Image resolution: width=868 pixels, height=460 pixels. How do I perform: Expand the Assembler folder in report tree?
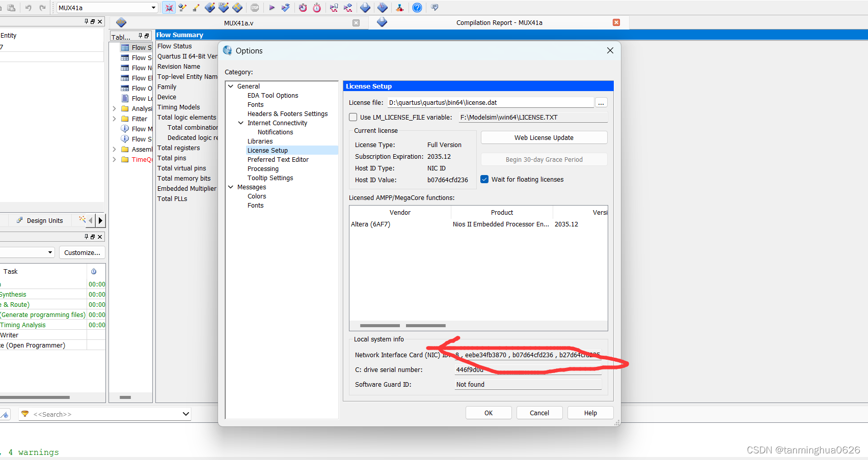[x=114, y=149]
